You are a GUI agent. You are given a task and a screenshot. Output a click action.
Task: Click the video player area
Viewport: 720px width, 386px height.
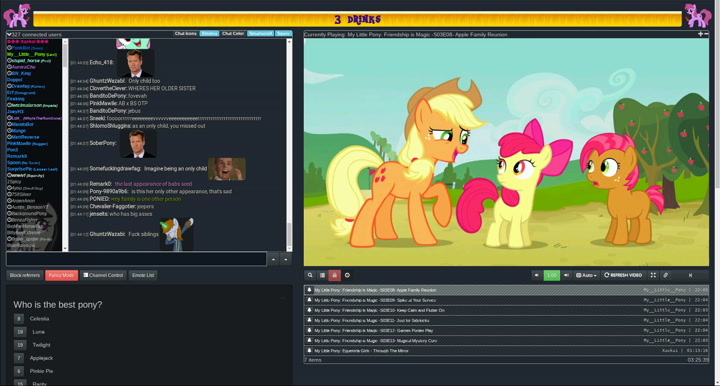pos(506,152)
